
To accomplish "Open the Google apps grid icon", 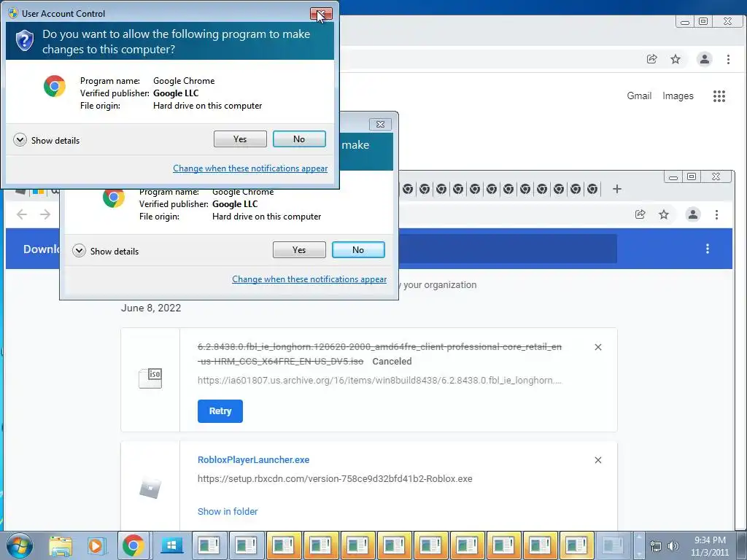I will pyautogui.click(x=719, y=96).
